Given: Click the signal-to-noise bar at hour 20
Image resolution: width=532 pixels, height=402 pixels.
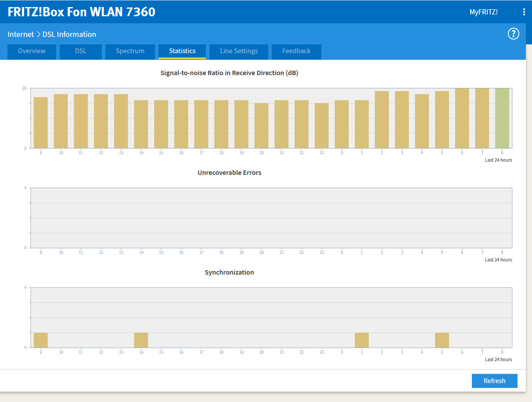Looking at the screenshot, I should click(x=262, y=126).
